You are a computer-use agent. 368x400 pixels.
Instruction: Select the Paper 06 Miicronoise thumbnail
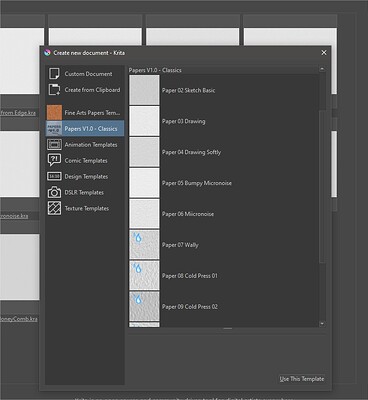coord(144,214)
